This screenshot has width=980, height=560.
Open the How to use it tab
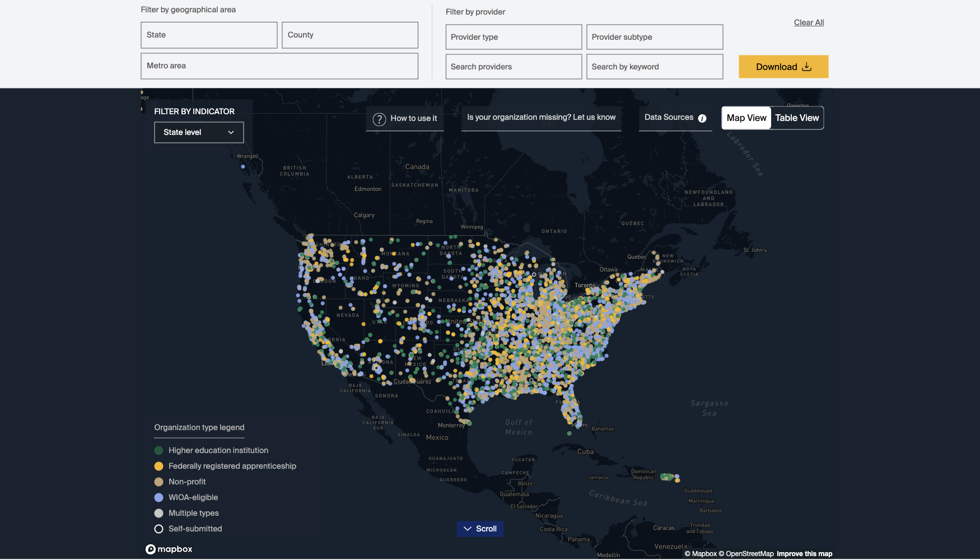405,119
